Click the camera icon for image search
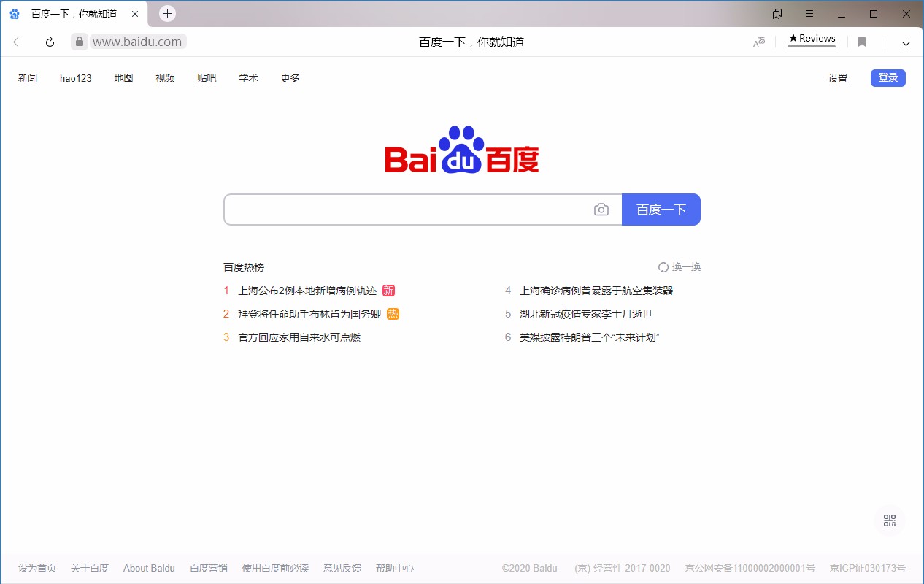Viewport: 924px width, 584px height. coord(601,209)
